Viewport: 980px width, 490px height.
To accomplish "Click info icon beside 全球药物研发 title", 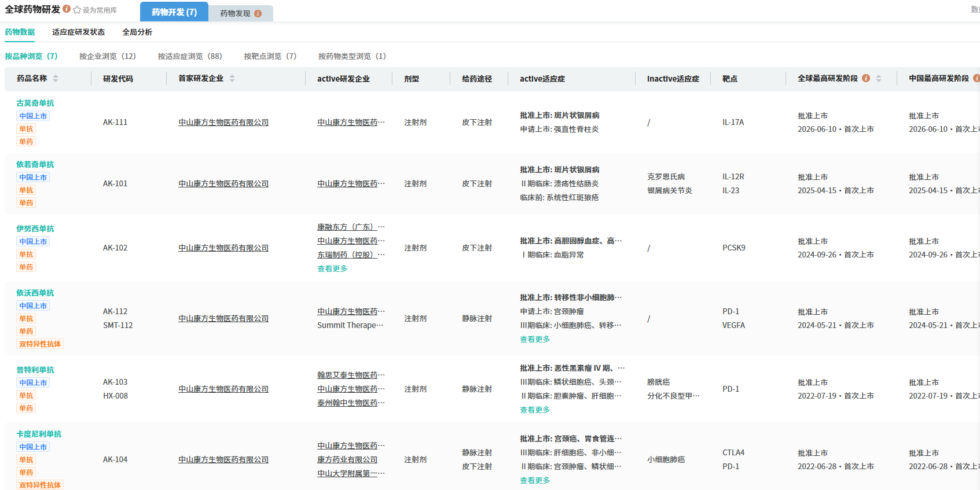I will (x=67, y=9).
